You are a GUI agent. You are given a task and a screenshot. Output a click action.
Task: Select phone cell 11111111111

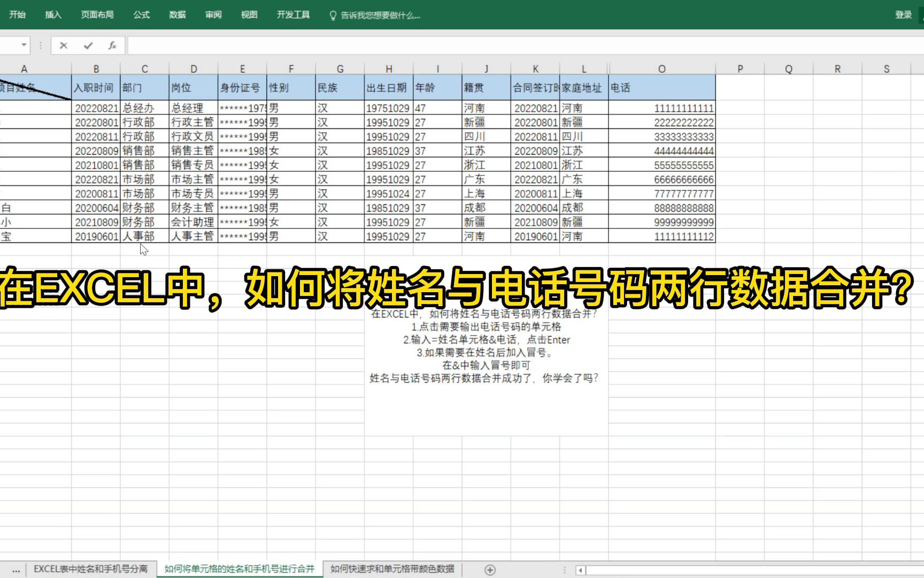pyautogui.click(x=662, y=108)
